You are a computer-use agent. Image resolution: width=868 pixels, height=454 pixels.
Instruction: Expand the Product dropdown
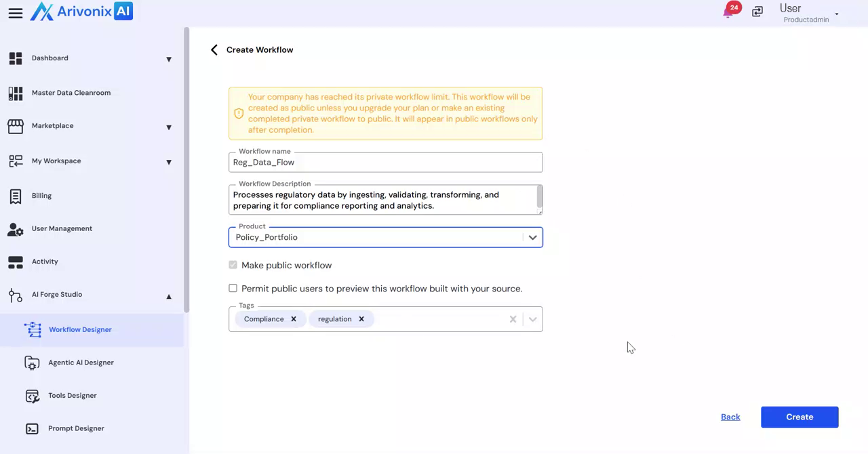pos(532,238)
